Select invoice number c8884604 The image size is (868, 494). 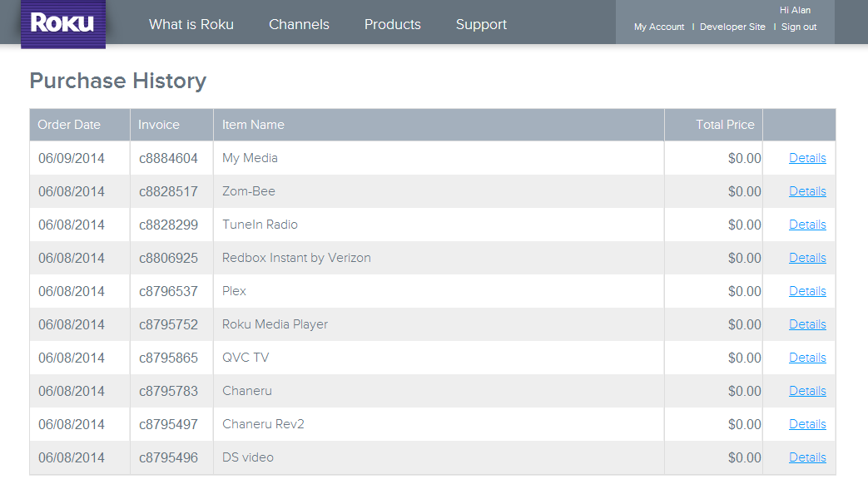[168, 158]
